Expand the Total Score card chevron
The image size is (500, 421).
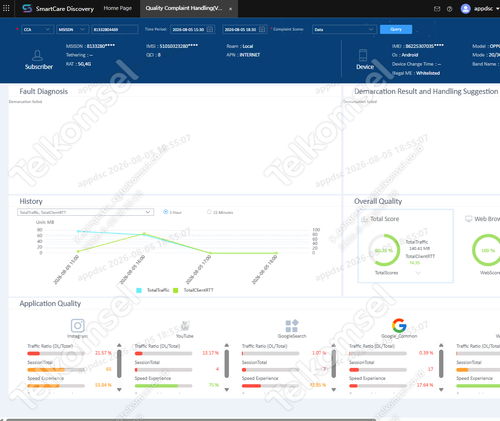point(418,273)
